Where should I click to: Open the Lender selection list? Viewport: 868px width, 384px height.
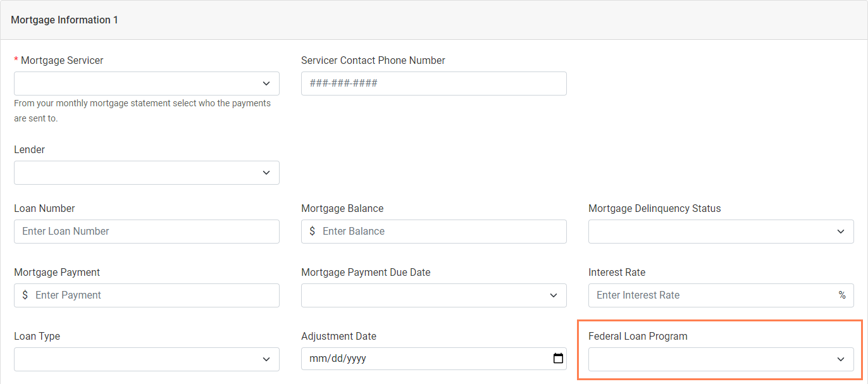click(146, 172)
